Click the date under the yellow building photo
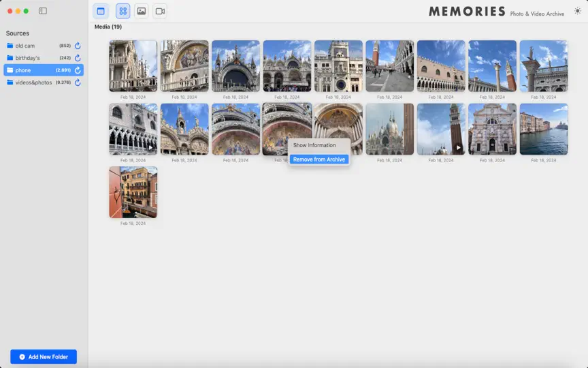 [x=133, y=223]
